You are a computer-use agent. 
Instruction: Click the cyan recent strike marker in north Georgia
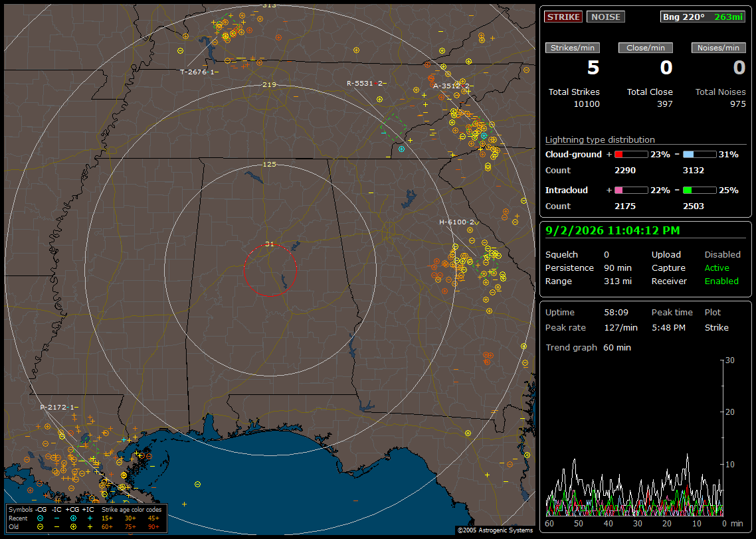pyautogui.click(x=401, y=149)
